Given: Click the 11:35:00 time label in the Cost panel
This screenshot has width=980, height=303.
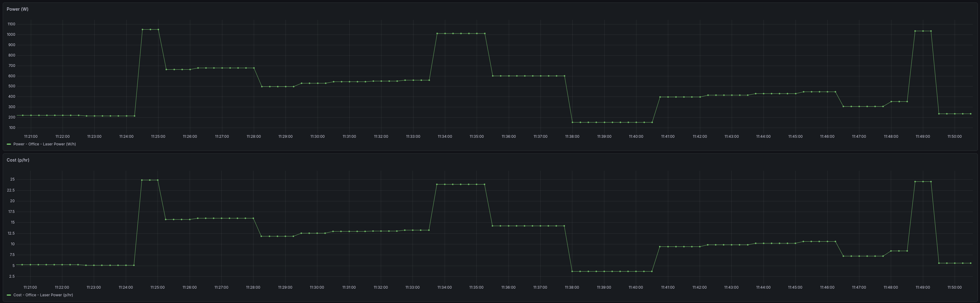Looking at the screenshot, I should pyautogui.click(x=476, y=287).
